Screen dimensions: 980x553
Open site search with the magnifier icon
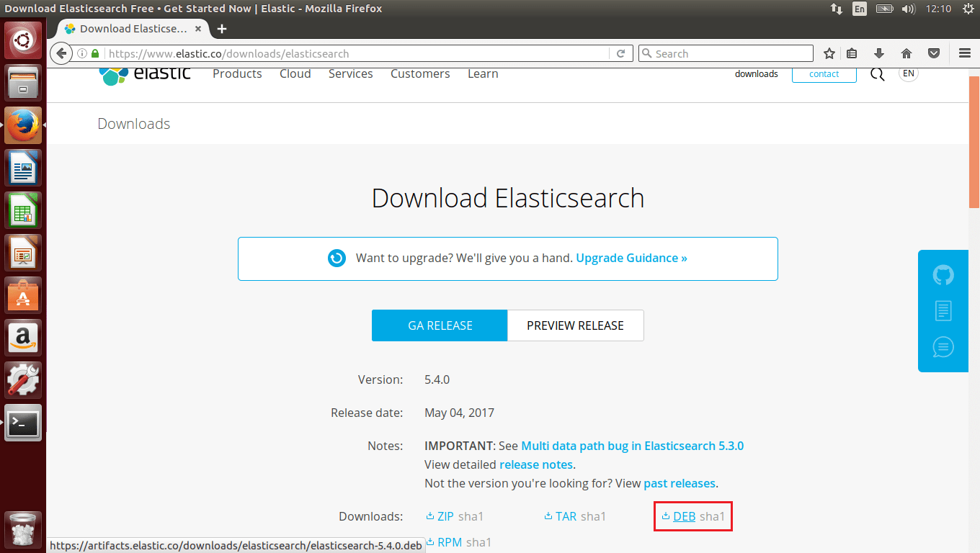tap(877, 73)
